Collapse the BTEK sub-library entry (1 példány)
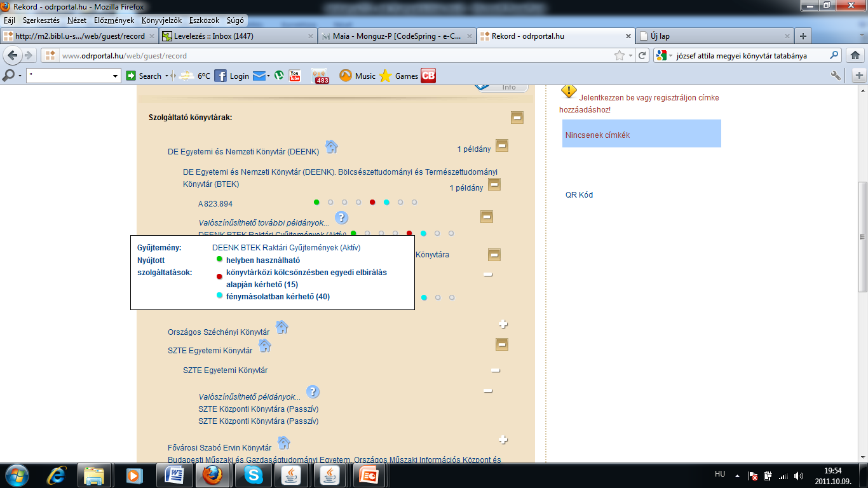This screenshot has height=488, width=868. (x=494, y=184)
